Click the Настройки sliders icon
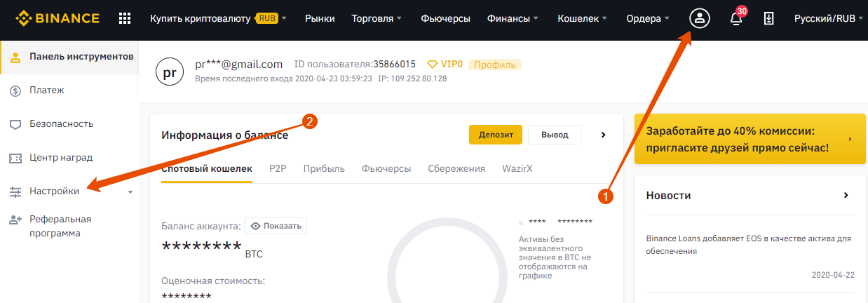868x303 pixels. [x=15, y=191]
